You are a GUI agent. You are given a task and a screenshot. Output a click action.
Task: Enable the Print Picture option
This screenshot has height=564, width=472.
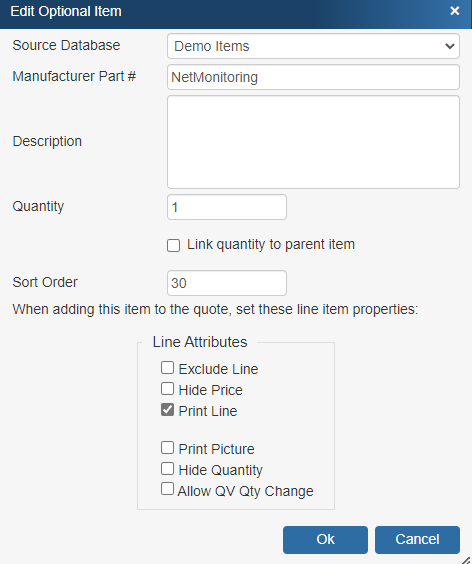point(167,448)
